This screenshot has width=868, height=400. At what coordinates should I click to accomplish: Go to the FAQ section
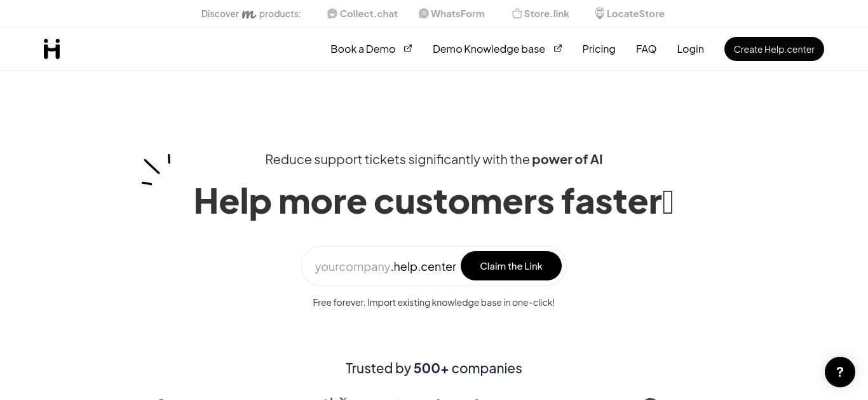646,49
